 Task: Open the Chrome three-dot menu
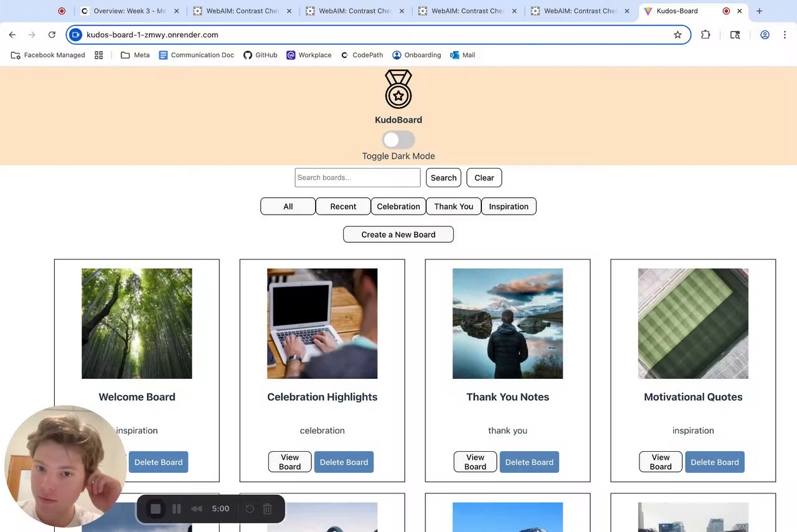[785, 35]
